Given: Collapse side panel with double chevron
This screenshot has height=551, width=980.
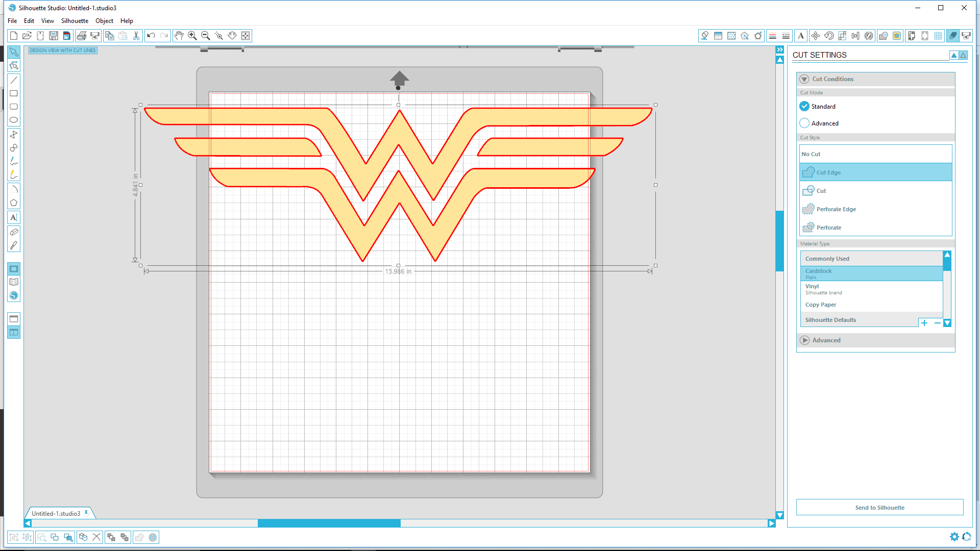Looking at the screenshot, I should pos(780,49).
